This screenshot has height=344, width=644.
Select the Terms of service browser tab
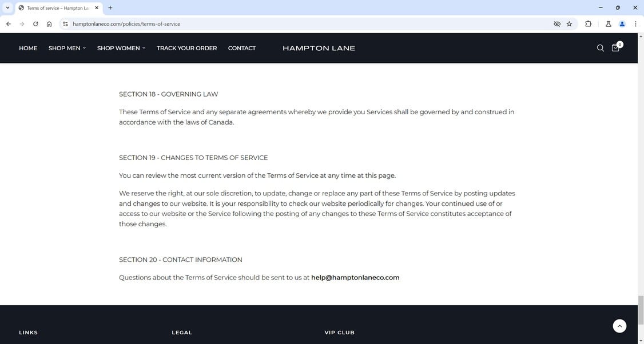pos(58,8)
